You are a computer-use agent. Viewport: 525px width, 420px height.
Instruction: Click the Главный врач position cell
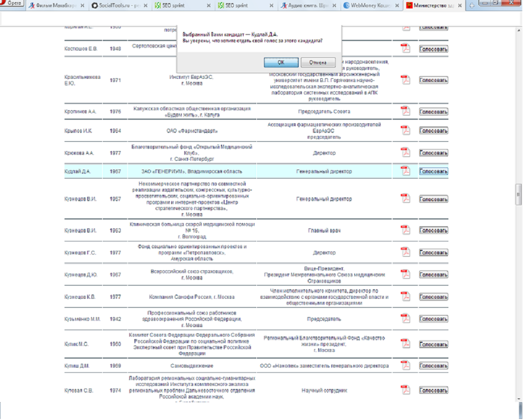click(x=324, y=230)
